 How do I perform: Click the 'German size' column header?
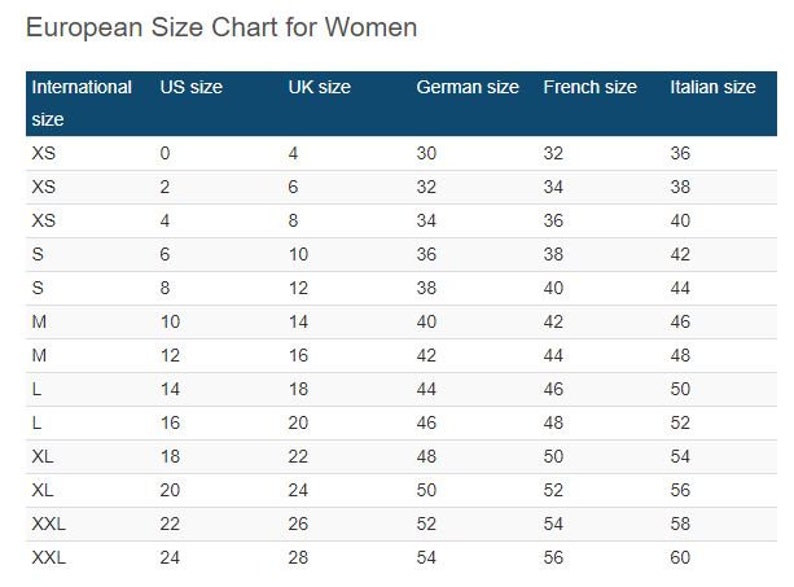click(468, 87)
